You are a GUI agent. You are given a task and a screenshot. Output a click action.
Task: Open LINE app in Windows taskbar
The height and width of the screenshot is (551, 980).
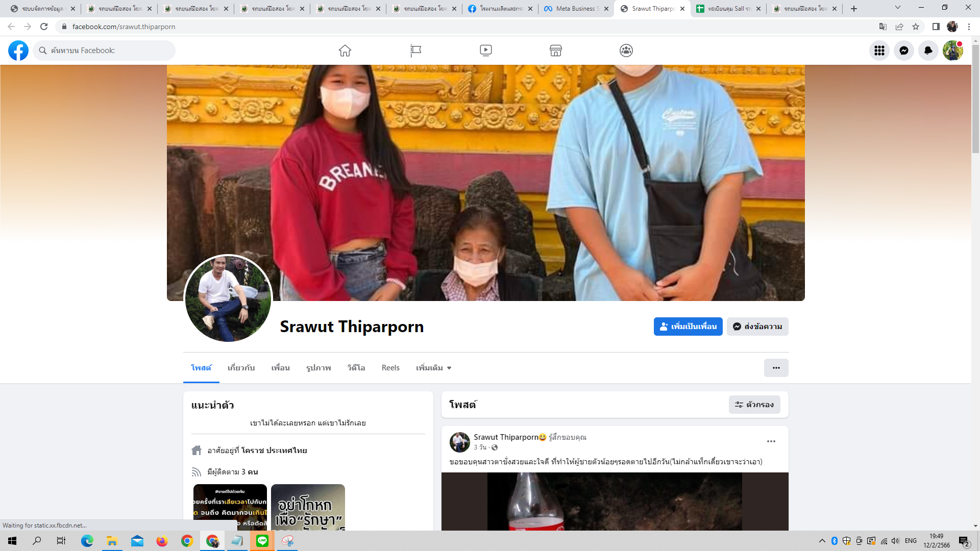coord(262,541)
